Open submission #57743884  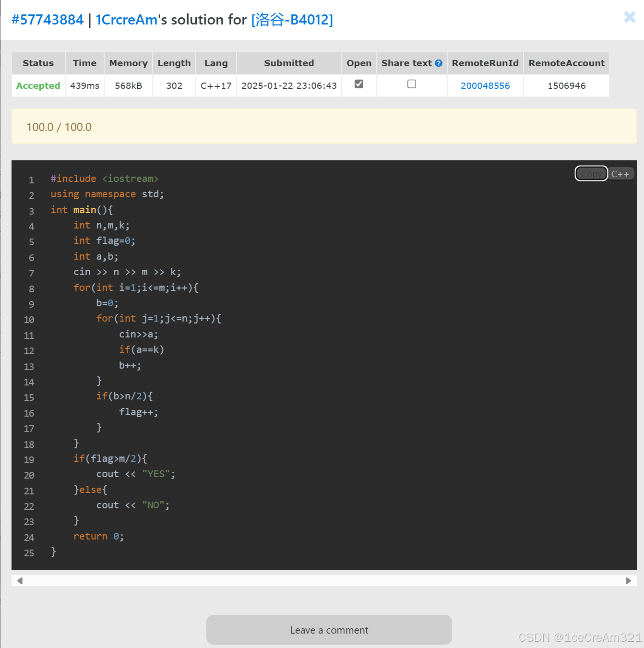click(x=47, y=20)
